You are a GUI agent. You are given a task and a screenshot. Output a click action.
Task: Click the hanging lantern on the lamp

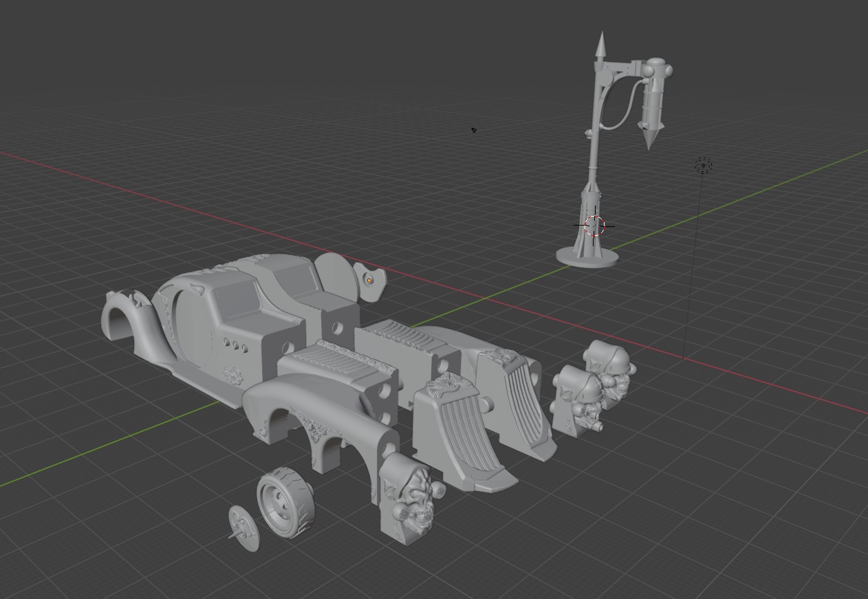pyautogui.click(x=651, y=104)
